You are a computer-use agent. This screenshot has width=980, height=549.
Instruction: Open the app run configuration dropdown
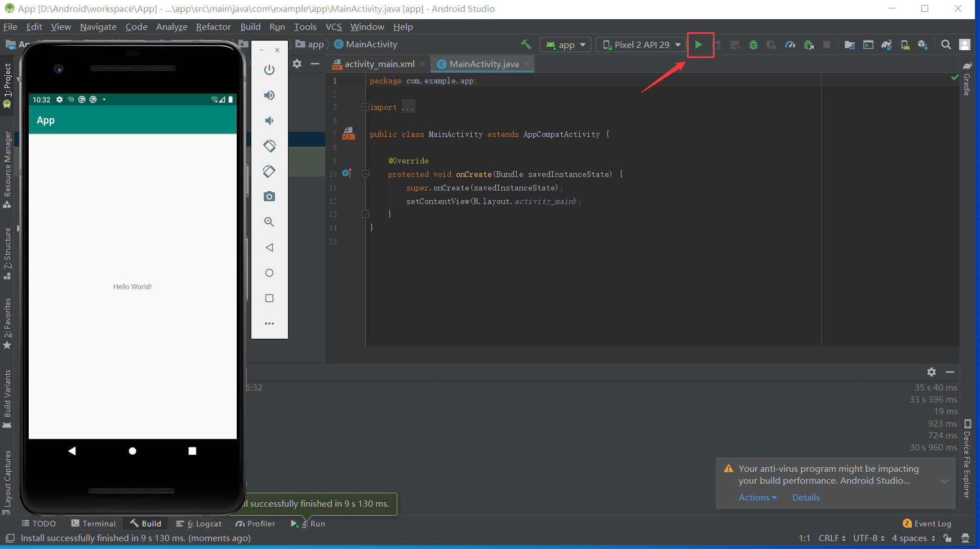(565, 45)
